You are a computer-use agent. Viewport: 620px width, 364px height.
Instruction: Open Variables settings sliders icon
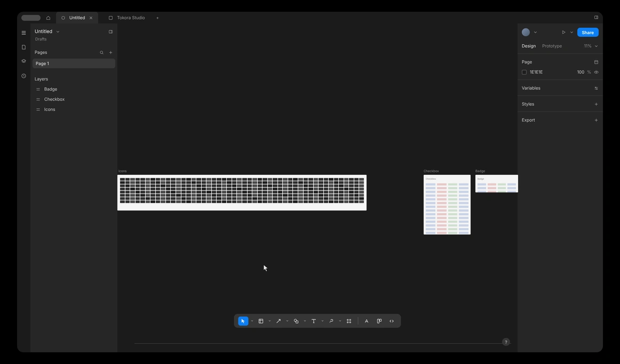[x=597, y=88]
